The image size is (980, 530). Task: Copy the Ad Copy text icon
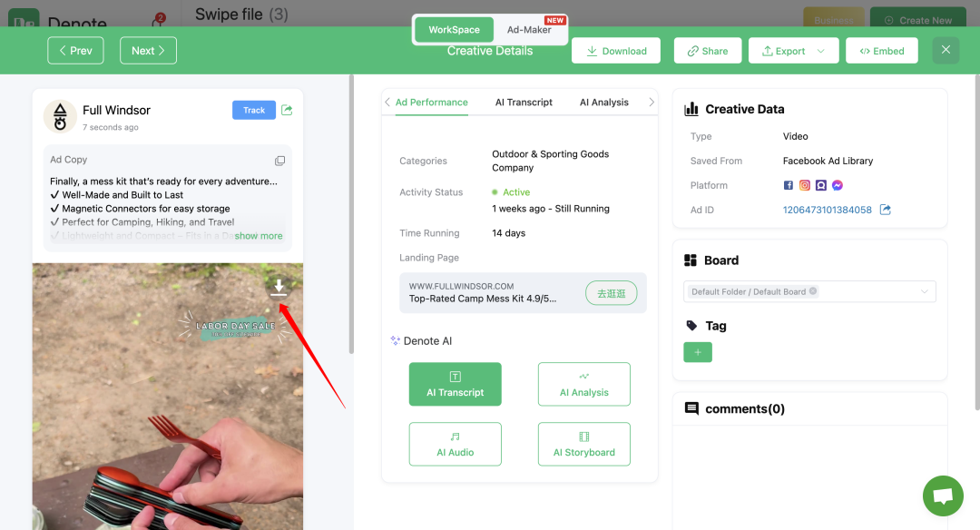click(x=280, y=161)
